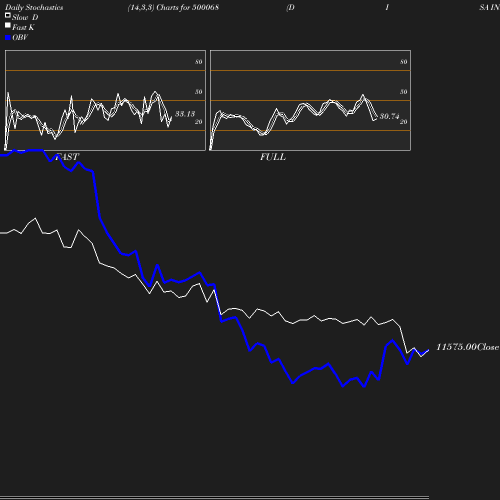This screenshot has width=500, height=500.
Task: Click the 'Fast K' legend label
Action: (23, 27)
